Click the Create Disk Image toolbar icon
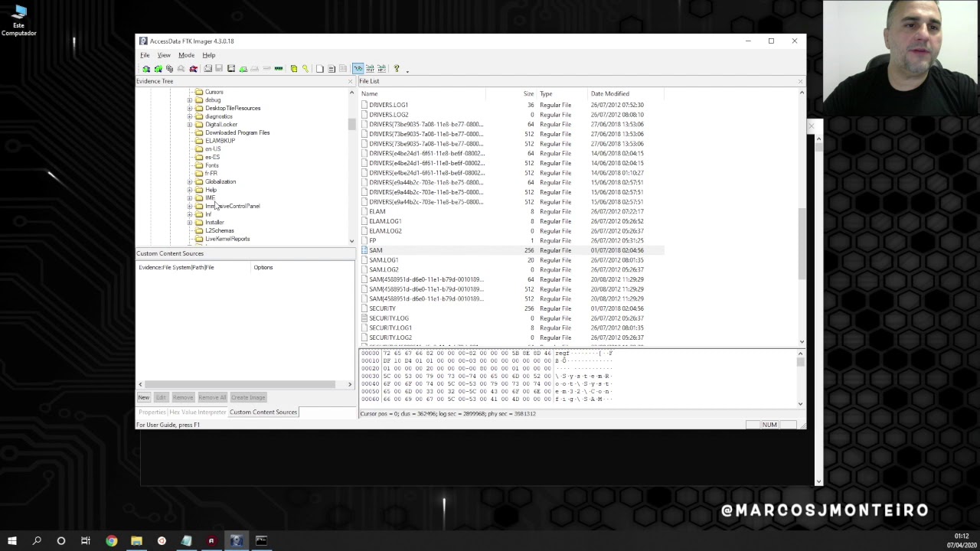 [207, 68]
